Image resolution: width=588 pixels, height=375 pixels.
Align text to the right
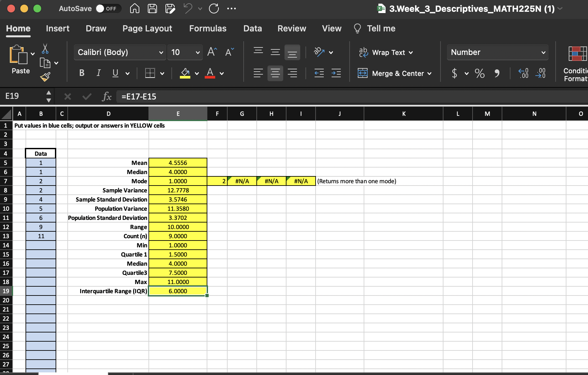point(292,73)
